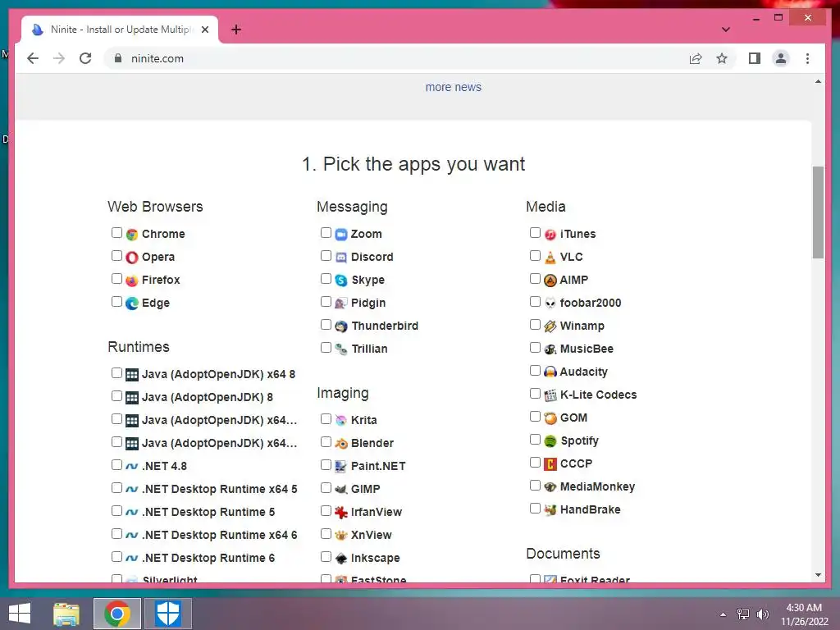Tick the Zoom checkbox
The width and height of the screenshot is (840, 630).
(326, 232)
